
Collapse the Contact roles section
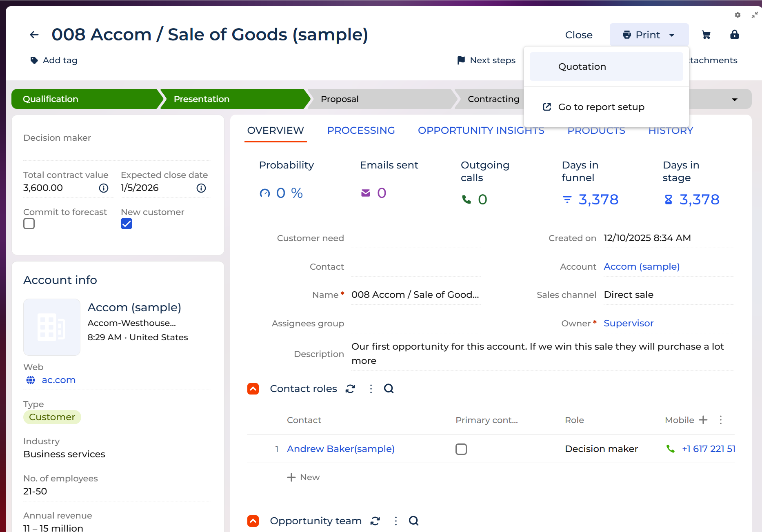click(253, 389)
